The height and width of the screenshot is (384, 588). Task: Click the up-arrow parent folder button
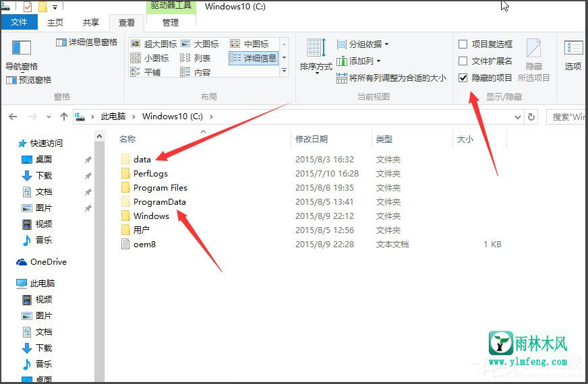[x=64, y=117]
